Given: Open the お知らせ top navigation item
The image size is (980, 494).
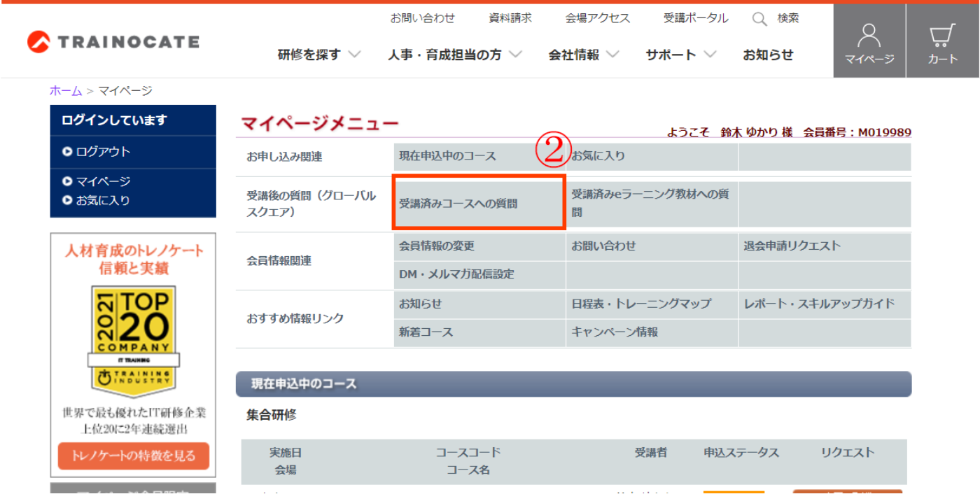Looking at the screenshot, I should [768, 55].
